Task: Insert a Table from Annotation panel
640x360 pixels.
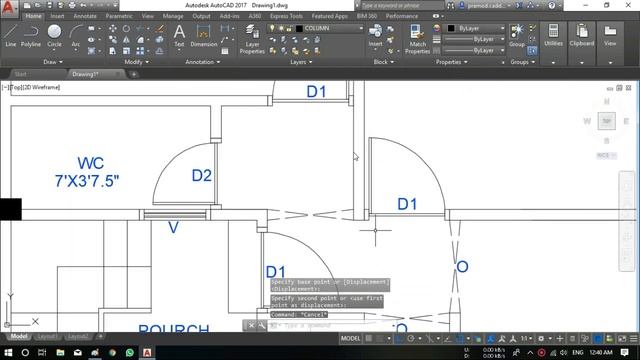Action: [224, 51]
